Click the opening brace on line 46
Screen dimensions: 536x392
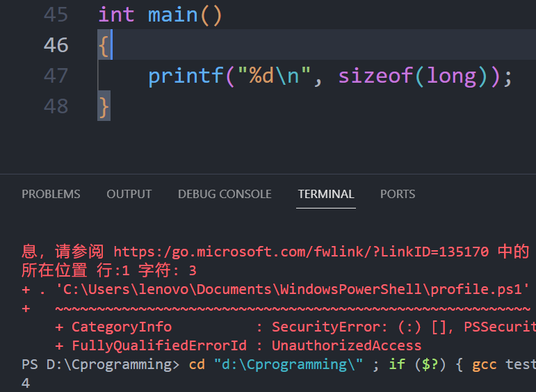click(x=104, y=46)
